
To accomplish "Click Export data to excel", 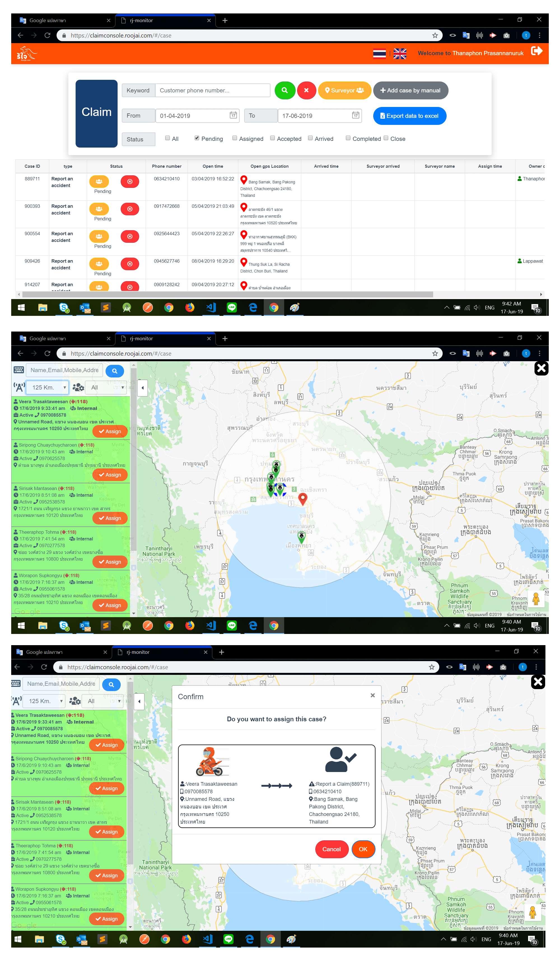I will click(x=409, y=116).
